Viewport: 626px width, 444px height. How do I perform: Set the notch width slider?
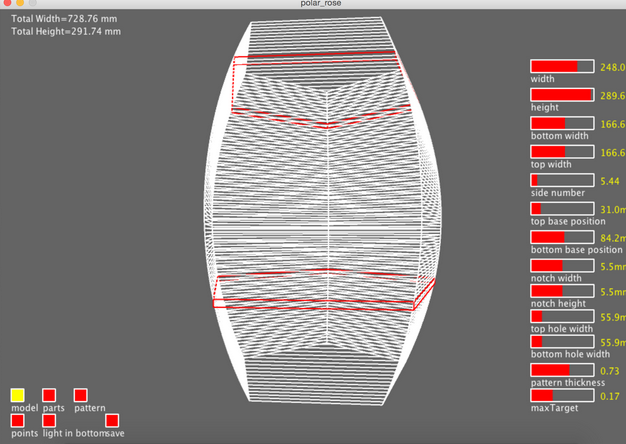pos(562,266)
